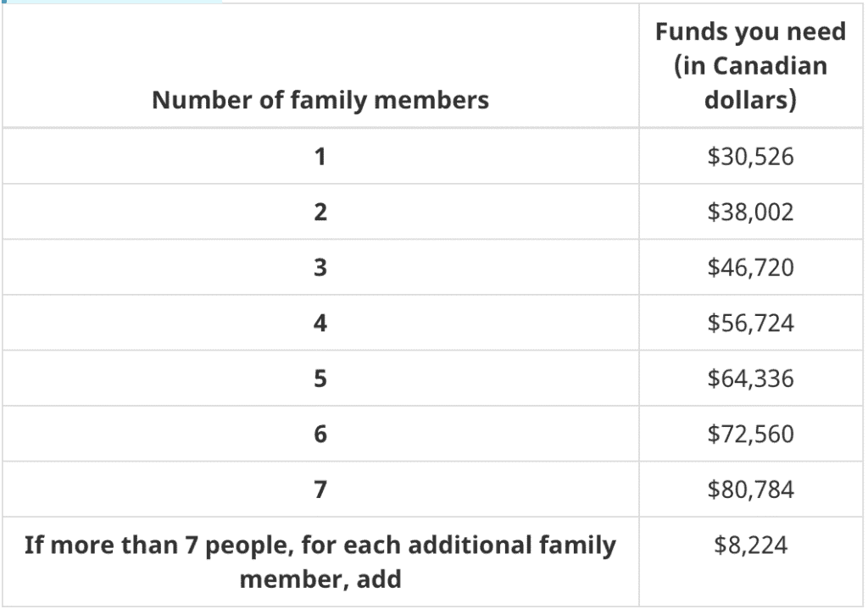
Task: Click the 'Funds you need' header text
Action: [750, 32]
